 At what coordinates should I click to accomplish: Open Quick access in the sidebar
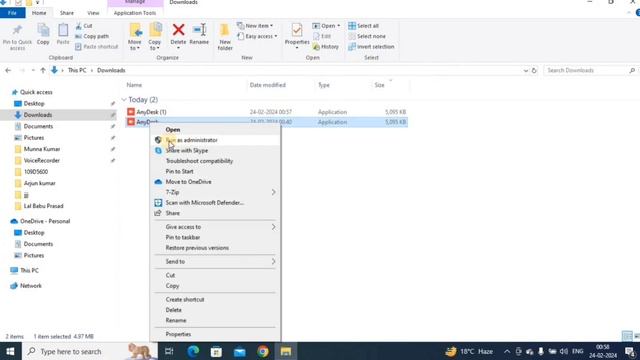click(x=36, y=92)
